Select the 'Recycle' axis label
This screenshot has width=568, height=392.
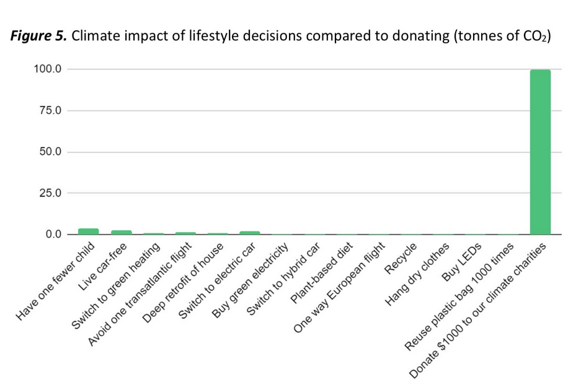point(401,259)
